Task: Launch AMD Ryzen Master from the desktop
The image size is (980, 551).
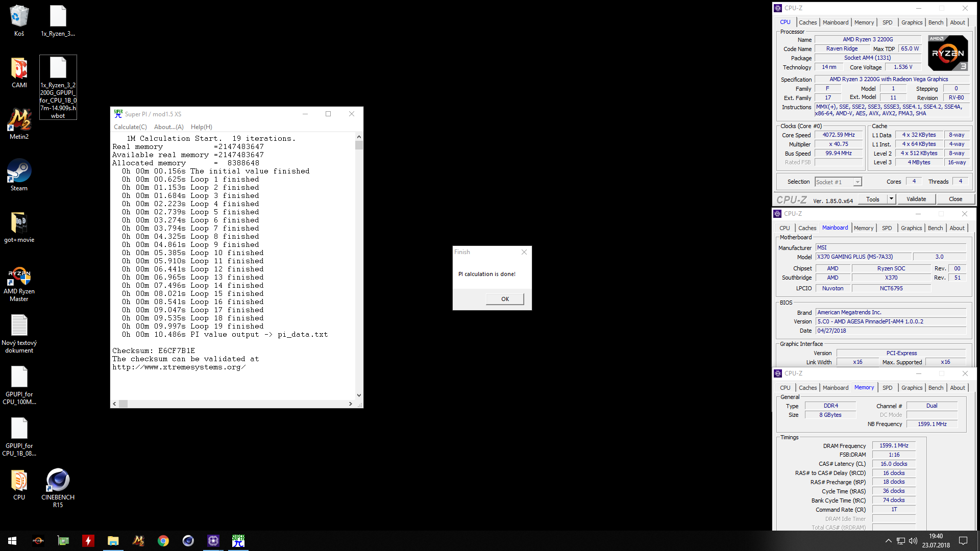Action: (x=19, y=283)
